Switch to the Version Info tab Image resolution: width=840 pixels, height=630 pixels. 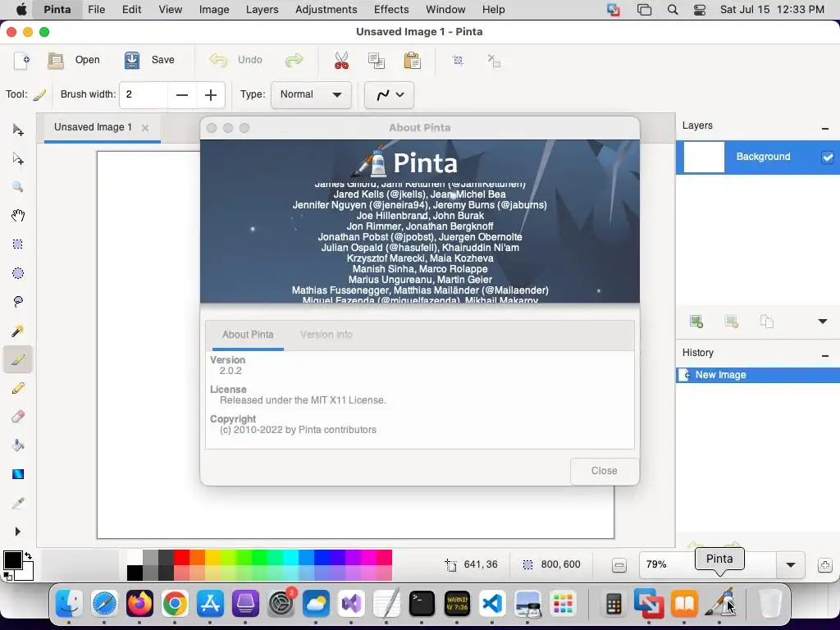pos(326,335)
